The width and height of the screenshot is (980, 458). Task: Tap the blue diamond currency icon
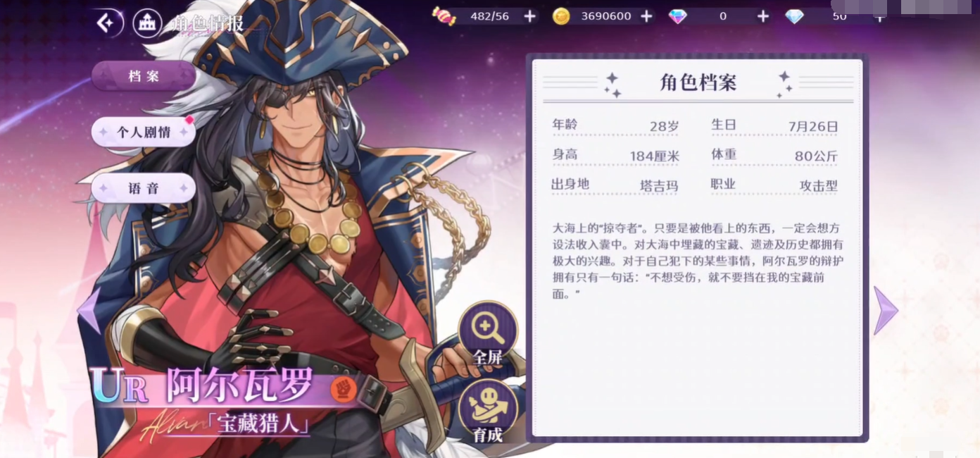(x=794, y=16)
